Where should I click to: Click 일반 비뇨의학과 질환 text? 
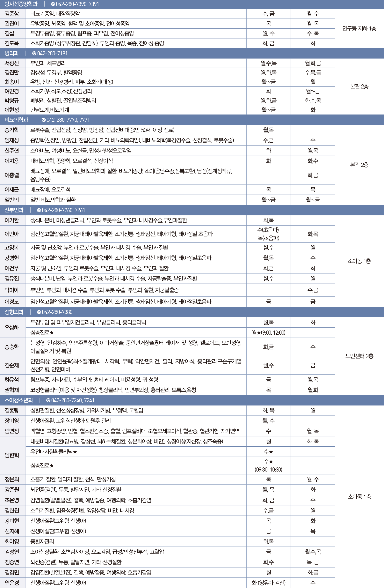[x=53, y=200]
